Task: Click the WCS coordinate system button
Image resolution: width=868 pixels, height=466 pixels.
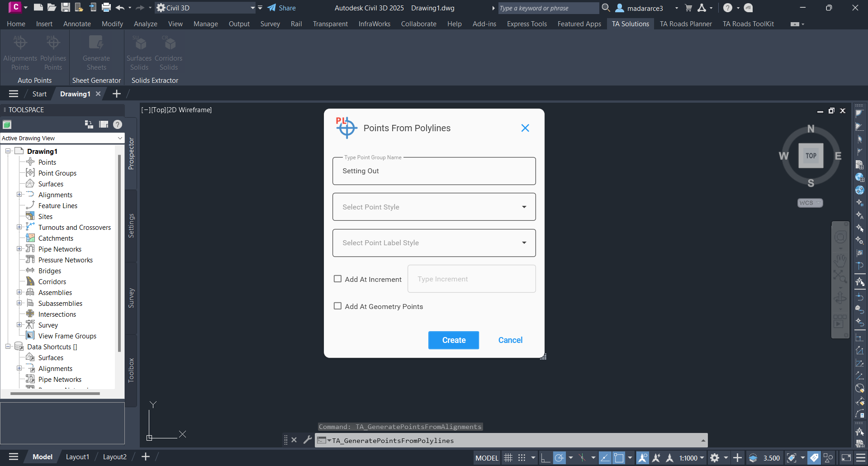Action: [x=810, y=203]
